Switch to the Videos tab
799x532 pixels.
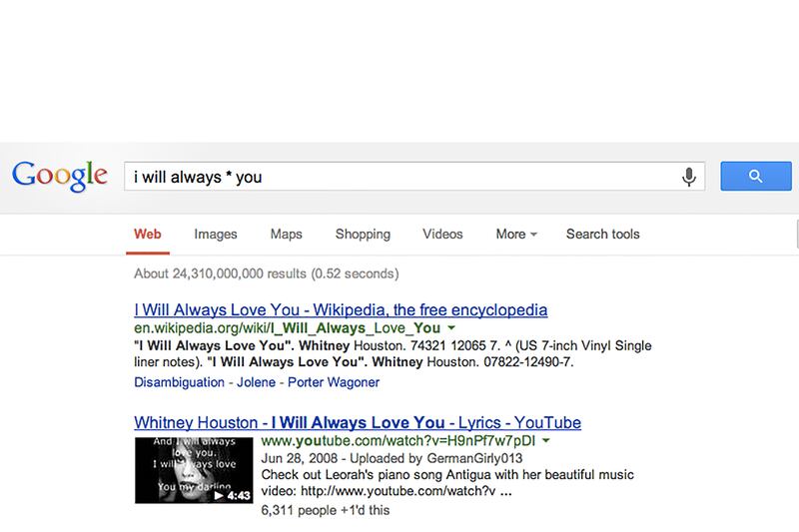442,235
